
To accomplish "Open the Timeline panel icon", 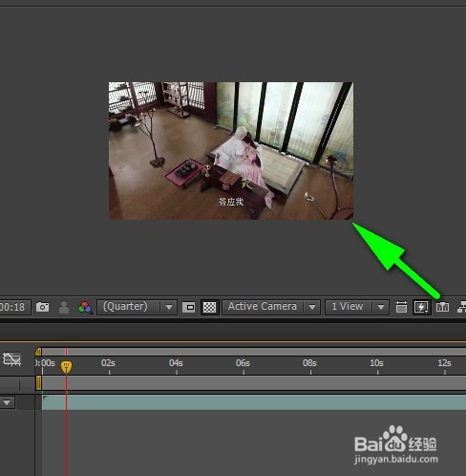I will (x=442, y=307).
